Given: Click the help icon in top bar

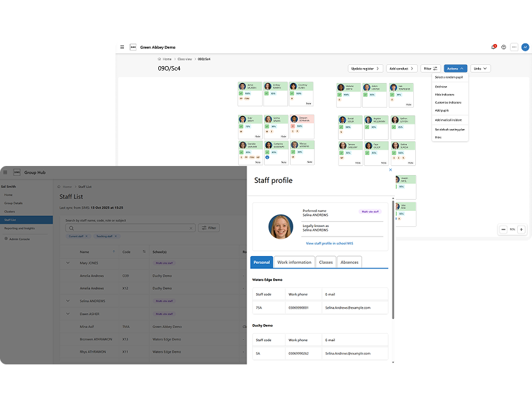Looking at the screenshot, I should (503, 47).
